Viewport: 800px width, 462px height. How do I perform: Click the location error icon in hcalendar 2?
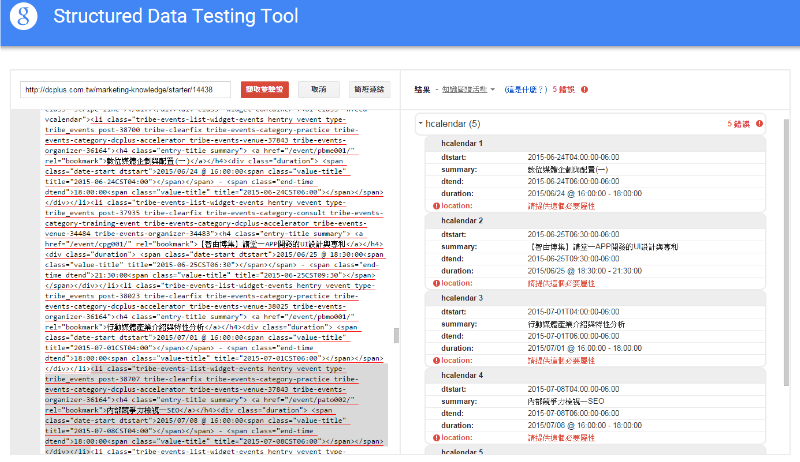436,283
